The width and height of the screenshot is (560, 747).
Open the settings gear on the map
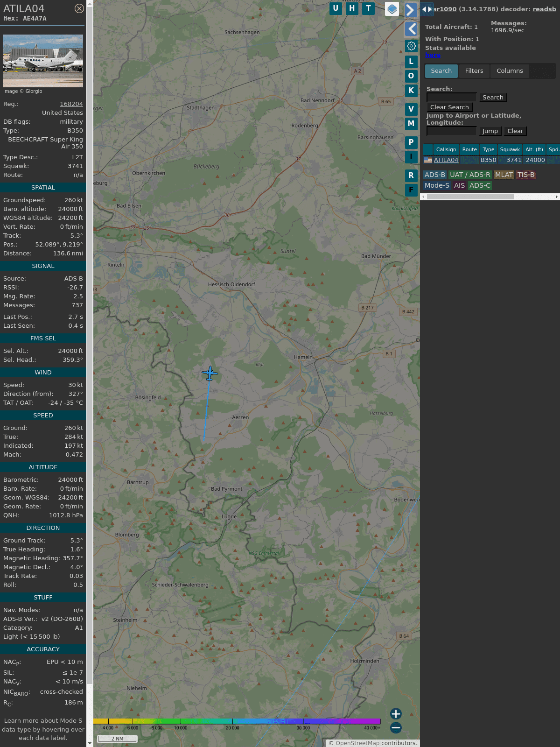[x=411, y=46]
